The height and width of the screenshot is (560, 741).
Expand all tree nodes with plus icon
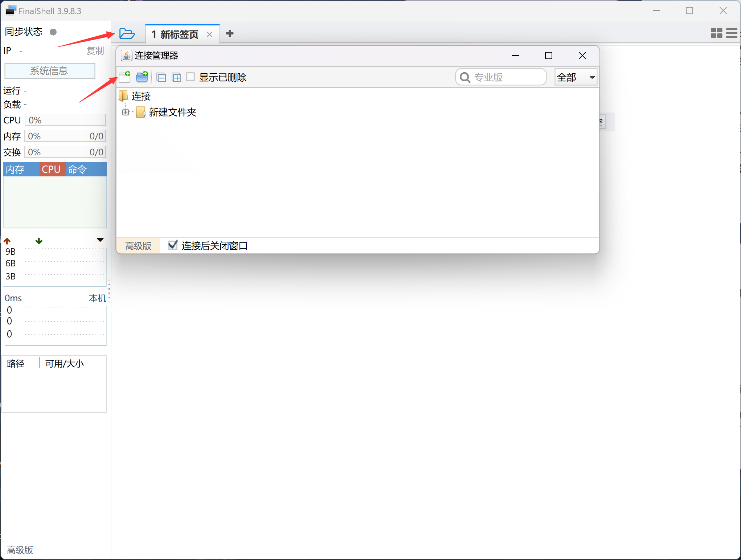click(177, 77)
